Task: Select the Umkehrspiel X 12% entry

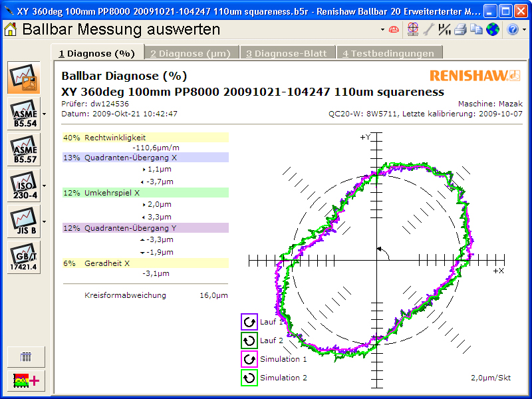Action: [145, 193]
